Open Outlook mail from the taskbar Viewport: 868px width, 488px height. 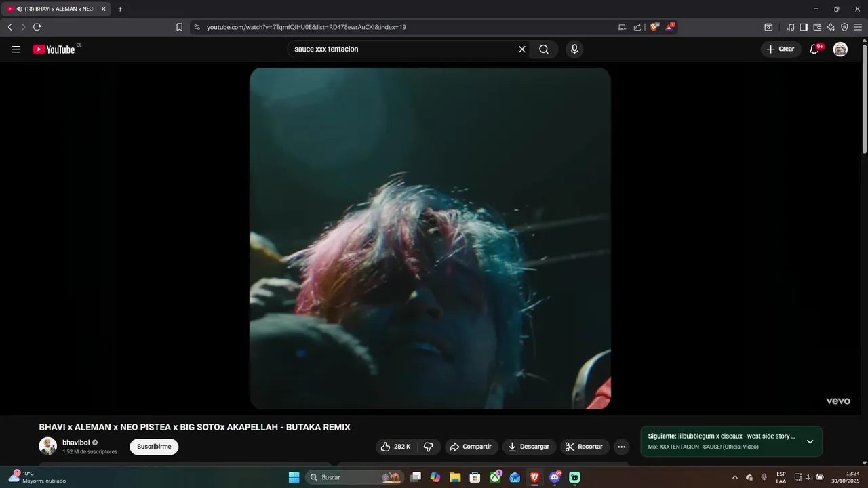[515, 477]
